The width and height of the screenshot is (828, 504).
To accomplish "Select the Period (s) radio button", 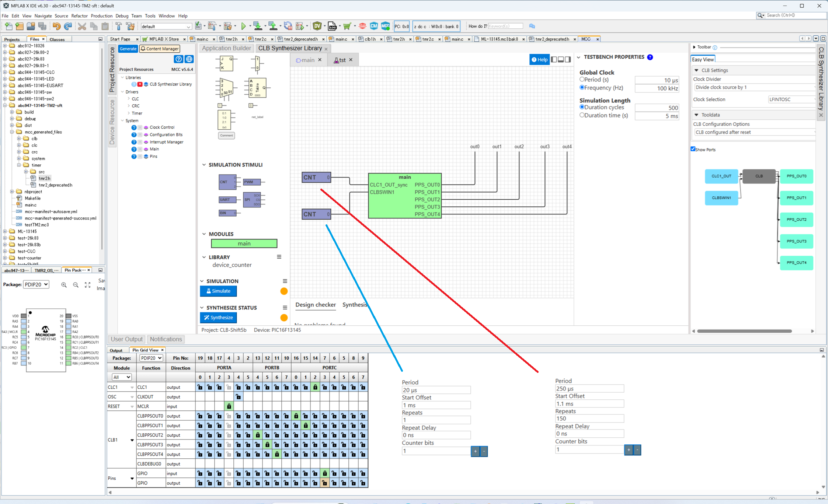I will (x=582, y=80).
